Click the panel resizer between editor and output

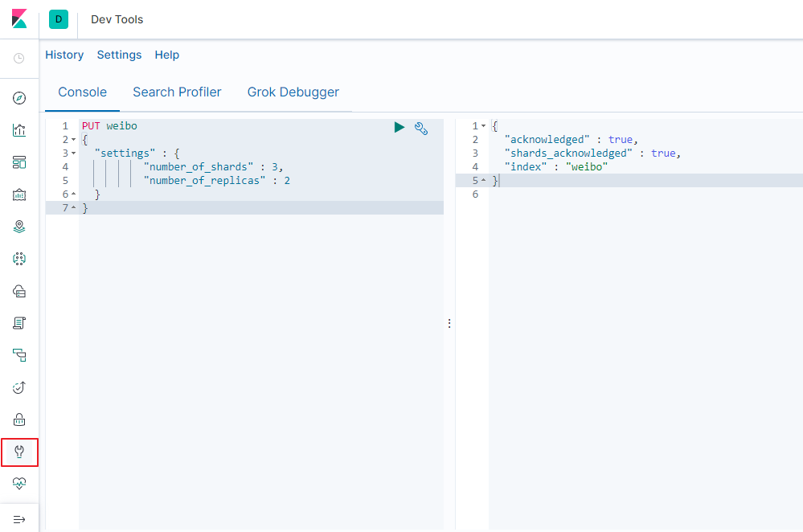point(449,323)
